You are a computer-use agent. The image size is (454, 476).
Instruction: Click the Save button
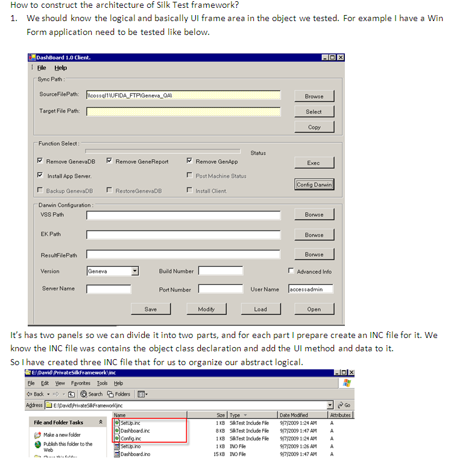pyautogui.click(x=151, y=309)
